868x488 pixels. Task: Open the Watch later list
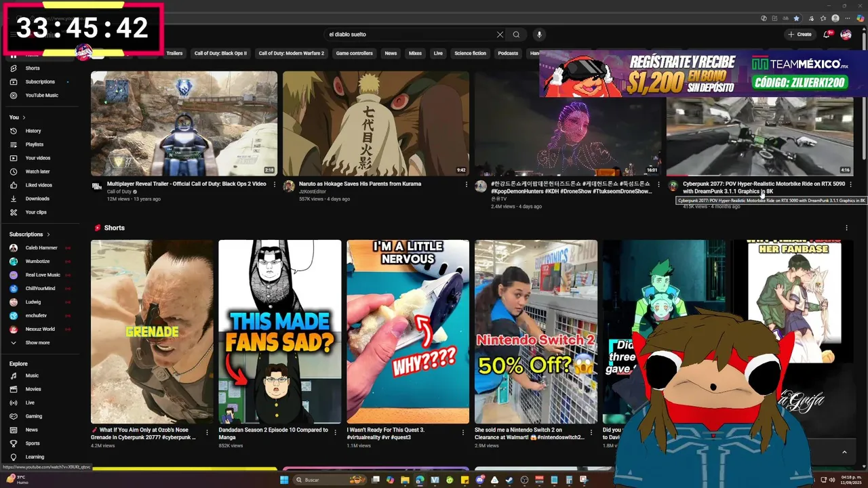(x=37, y=171)
